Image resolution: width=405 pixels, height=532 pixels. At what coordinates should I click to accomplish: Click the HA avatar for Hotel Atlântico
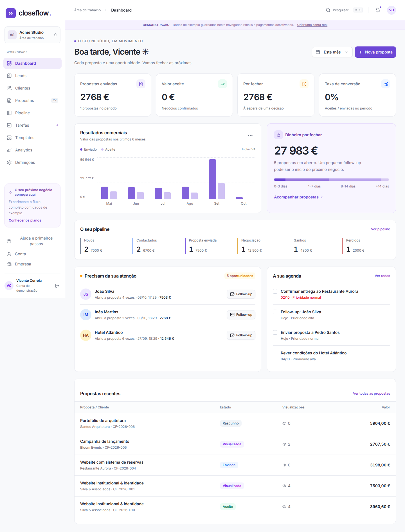pyautogui.click(x=86, y=335)
